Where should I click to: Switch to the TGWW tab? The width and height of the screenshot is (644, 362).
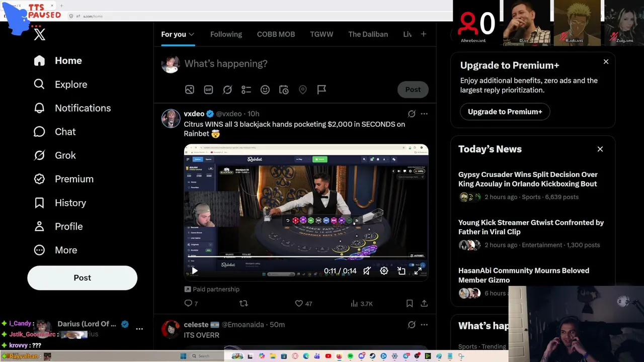point(321,34)
